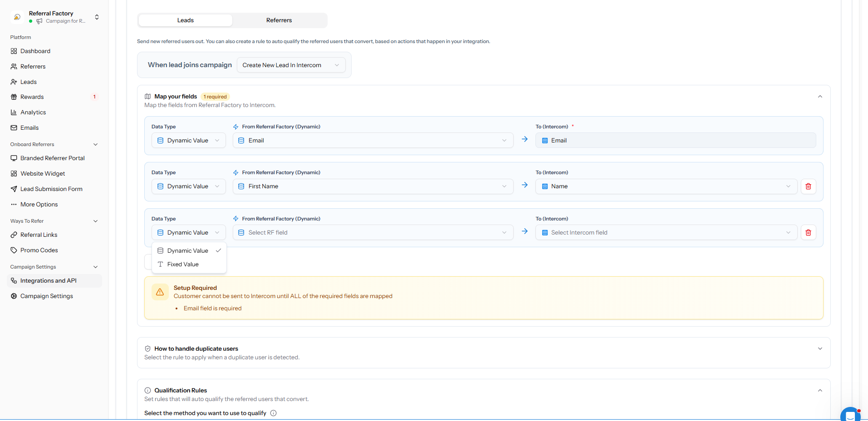Open the Referral Factory campaign switcher

97,17
